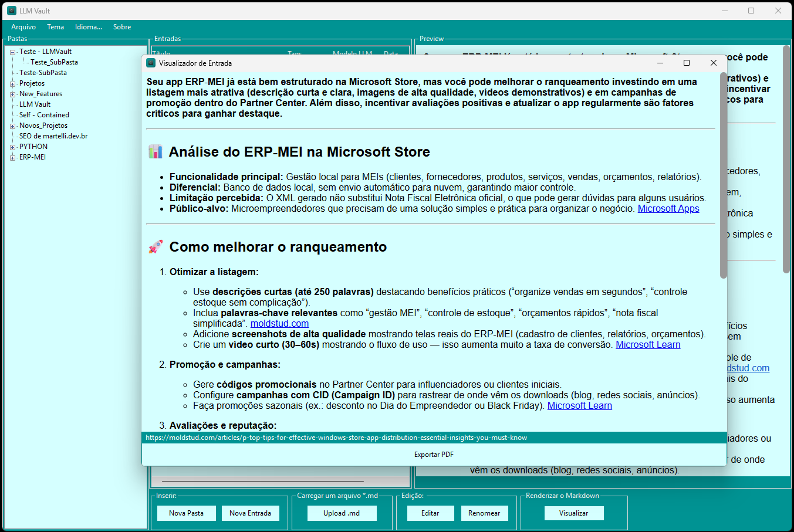Screen dimensions: 794x532
Task: Expand the PYTHON folder node
Action: (13, 147)
